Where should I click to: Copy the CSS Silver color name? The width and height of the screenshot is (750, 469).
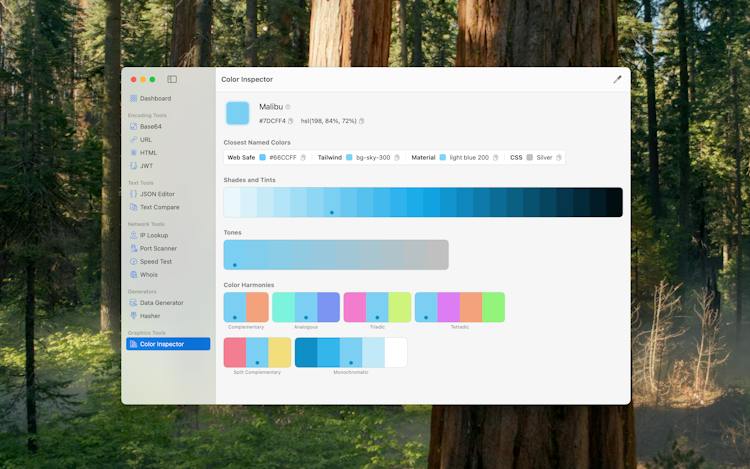pyautogui.click(x=558, y=157)
